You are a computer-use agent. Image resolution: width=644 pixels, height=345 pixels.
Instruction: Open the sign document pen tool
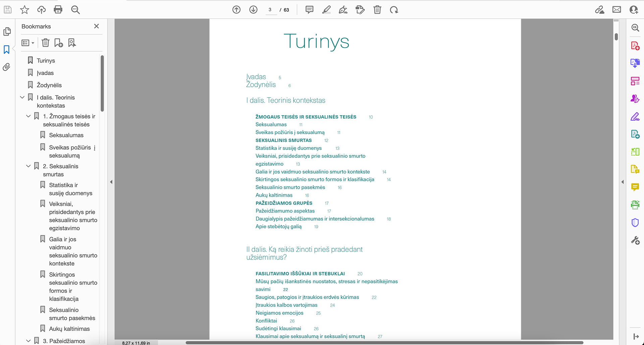point(343,10)
